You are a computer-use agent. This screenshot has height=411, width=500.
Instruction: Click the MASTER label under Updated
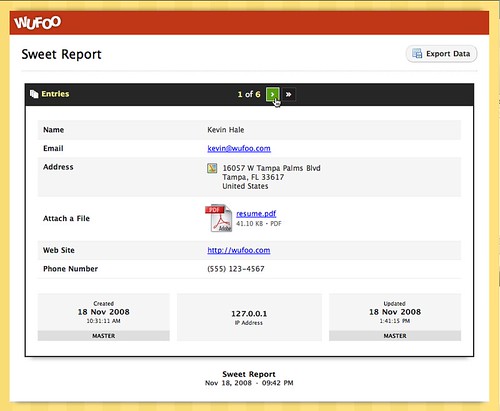[395, 336]
